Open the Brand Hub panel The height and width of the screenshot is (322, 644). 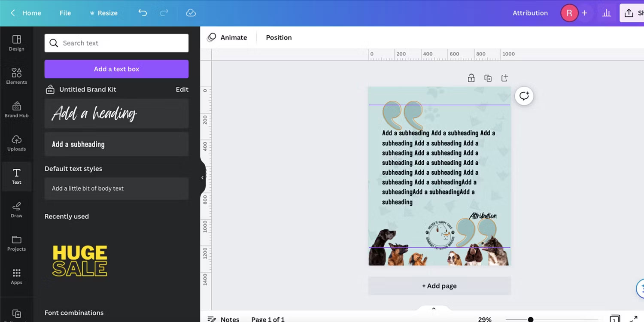(16, 109)
